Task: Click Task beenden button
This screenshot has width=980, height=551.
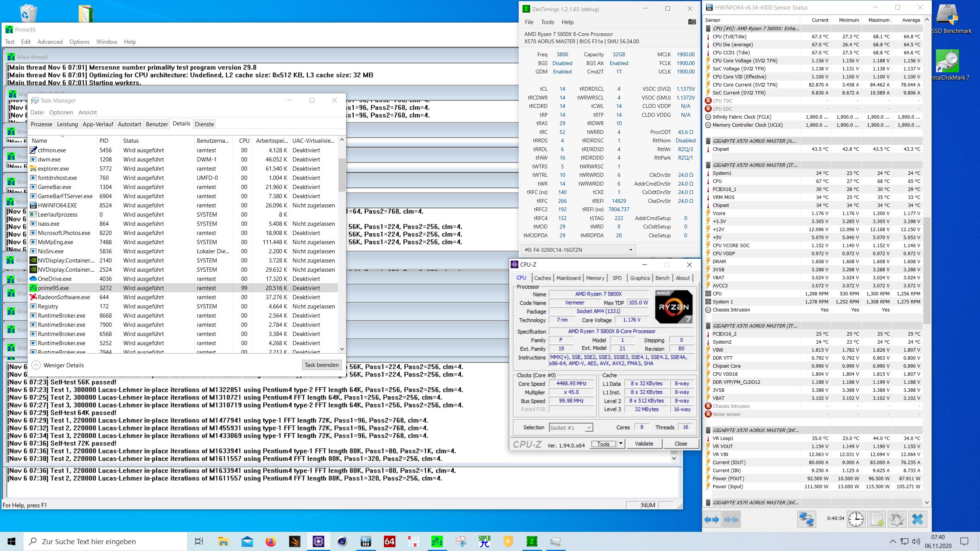Action: (322, 365)
